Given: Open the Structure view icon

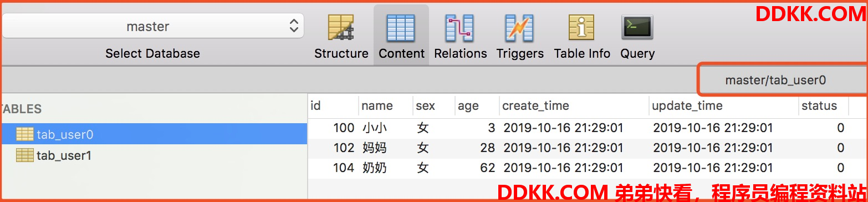Looking at the screenshot, I should [x=341, y=27].
